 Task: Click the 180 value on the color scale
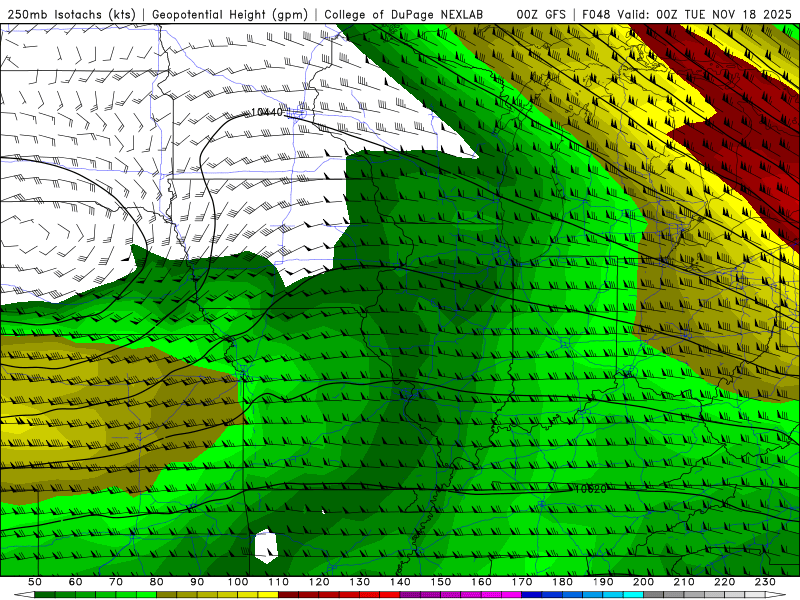point(562,582)
